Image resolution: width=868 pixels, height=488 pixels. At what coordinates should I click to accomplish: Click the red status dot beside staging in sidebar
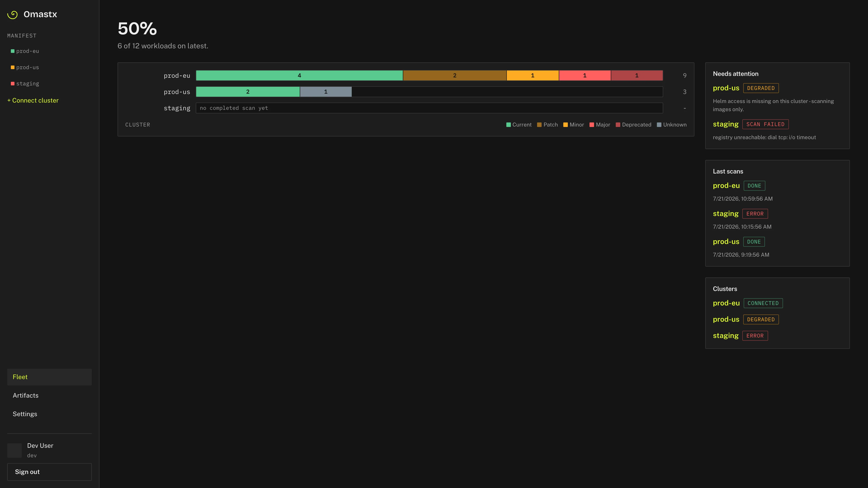[12, 84]
